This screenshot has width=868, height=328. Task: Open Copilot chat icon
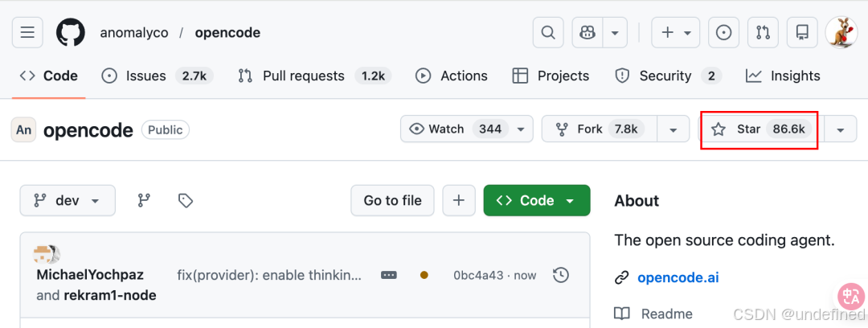588,33
